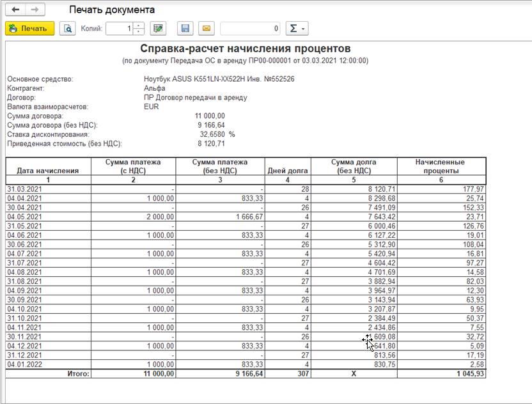Go back with the left arrow button

[15, 10]
